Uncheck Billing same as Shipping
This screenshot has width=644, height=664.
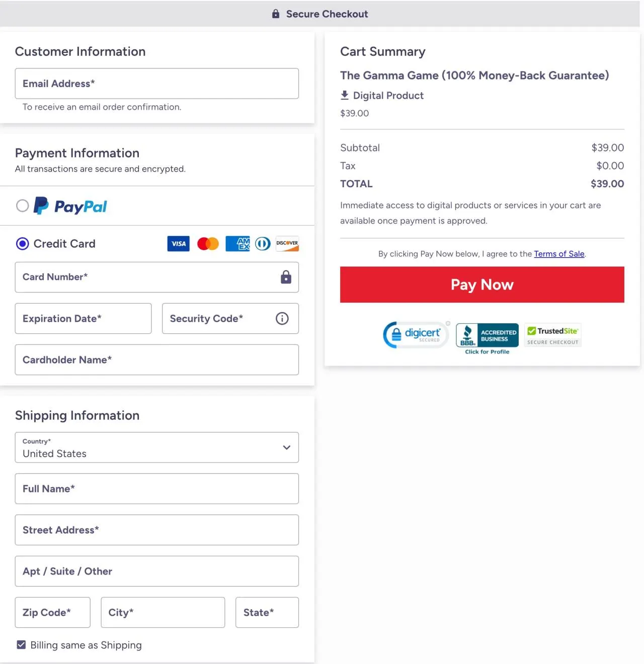[21, 644]
